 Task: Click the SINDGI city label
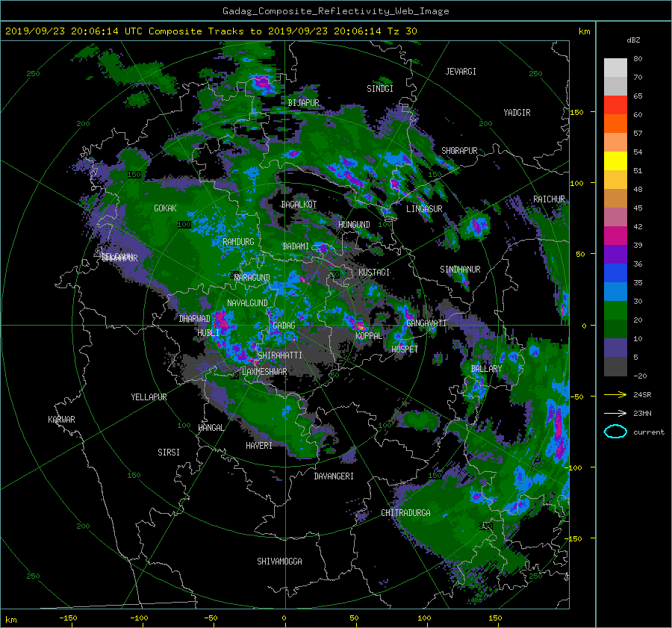[x=380, y=89]
